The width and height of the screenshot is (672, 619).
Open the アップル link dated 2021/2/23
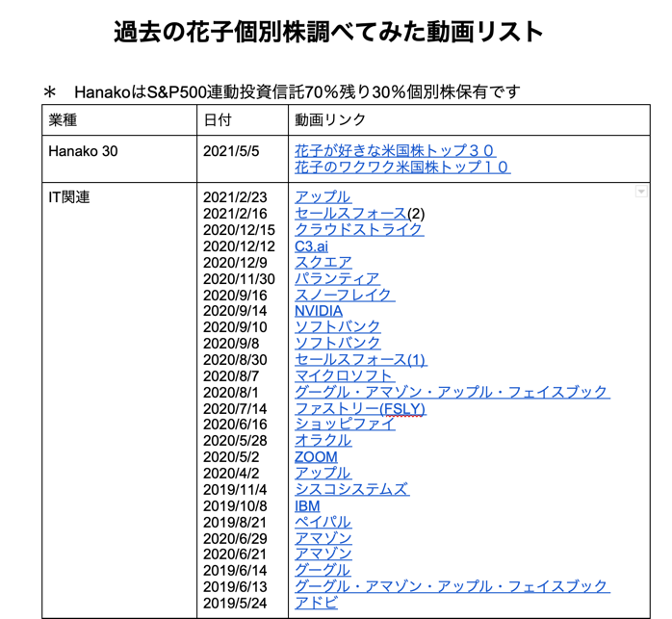point(323,196)
